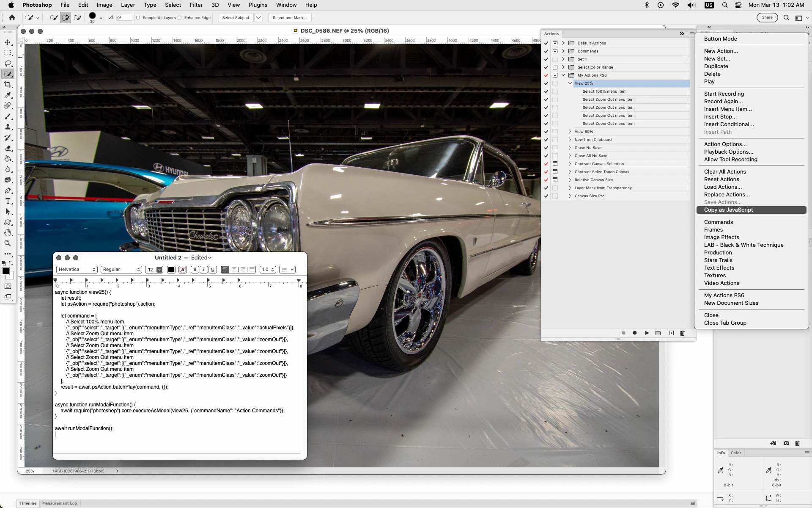Click the Select and Mask button
This screenshot has width=812, height=508.
pyautogui.click(x=290, y=18)
